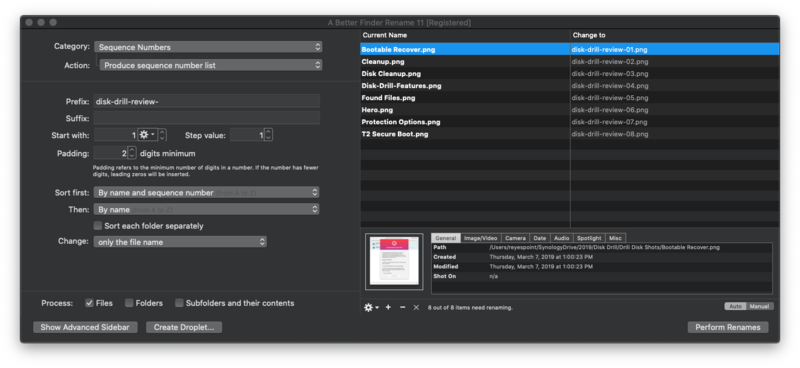Screen dimensions: 800x368
Task: Click the Prefix input field
Action: (x=207, y=101)
